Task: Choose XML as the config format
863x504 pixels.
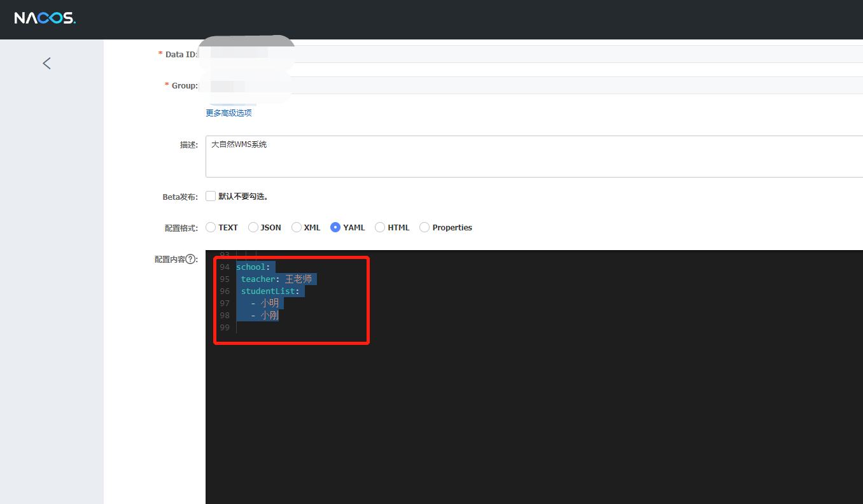Action: [x=297, y=227]
